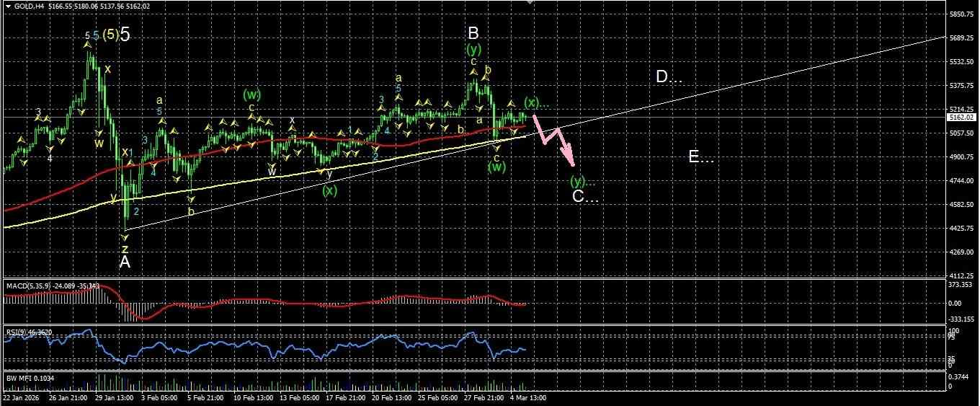The width and height of the screenshot is (980, 406).
Task: Click the 26 Jan 21:00 time label
Action: (67, 397)
